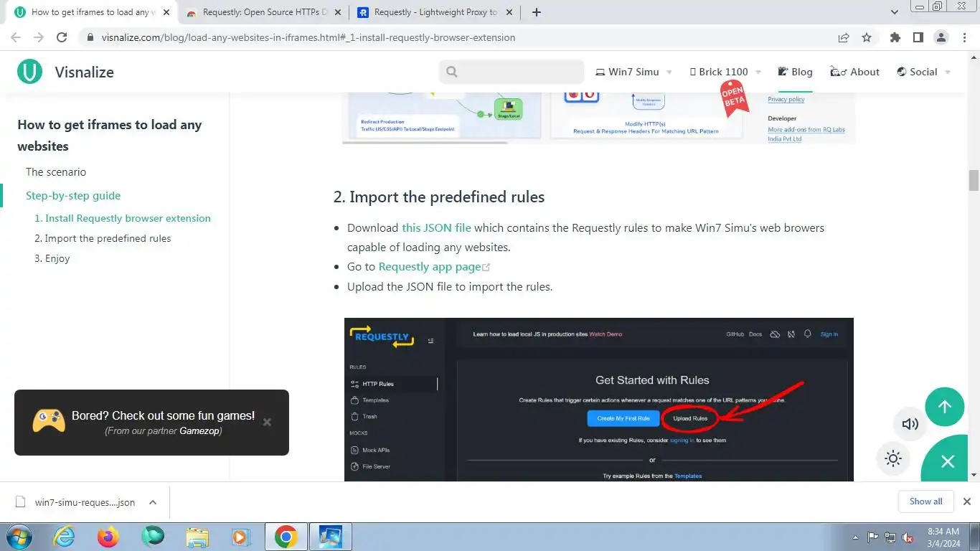Reload the page with refresh icon
The width and height of the screenshot is (980, 551).
62,37
